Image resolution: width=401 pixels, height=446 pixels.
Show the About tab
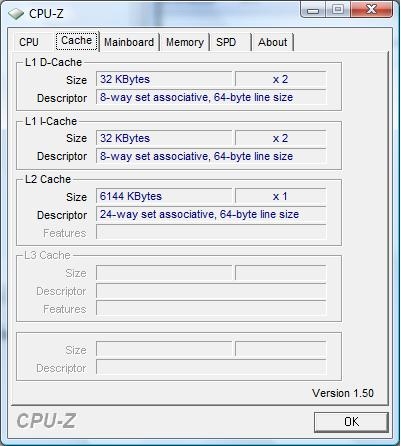[x=273, y=42]
